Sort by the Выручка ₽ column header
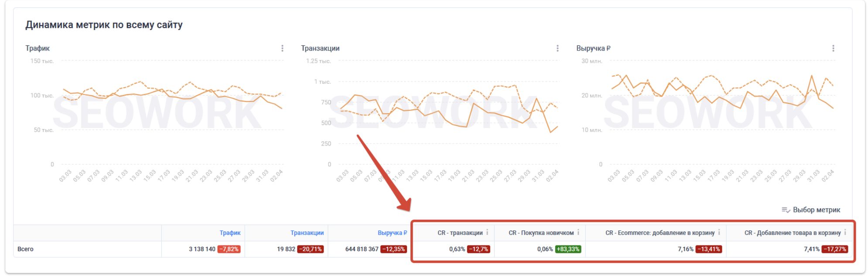This screenshot has width=868, height=279. click(392, 233)
